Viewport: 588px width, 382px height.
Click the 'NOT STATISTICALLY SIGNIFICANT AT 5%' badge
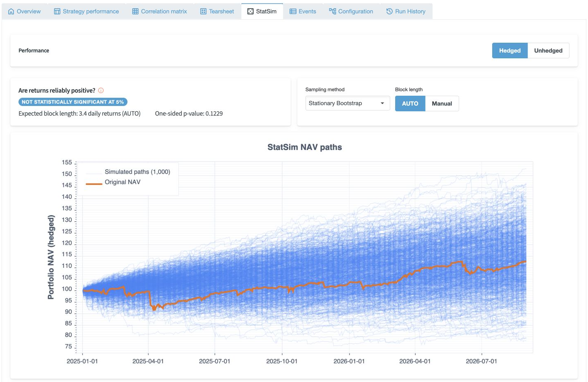(73, 102)
